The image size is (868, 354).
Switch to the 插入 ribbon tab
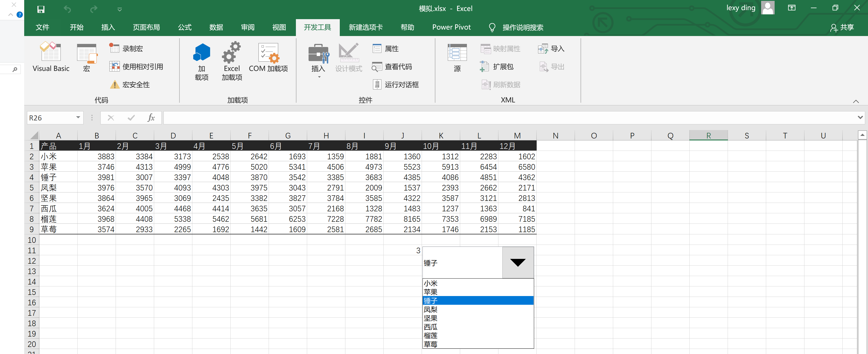click(x=108, y=27)
